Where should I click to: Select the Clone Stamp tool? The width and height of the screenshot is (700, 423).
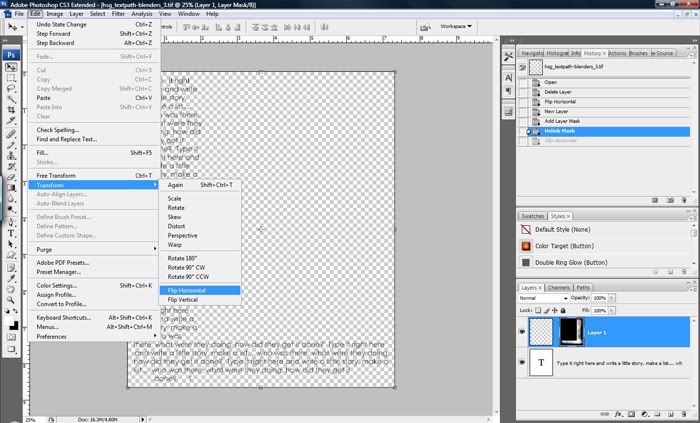[11, 156]
